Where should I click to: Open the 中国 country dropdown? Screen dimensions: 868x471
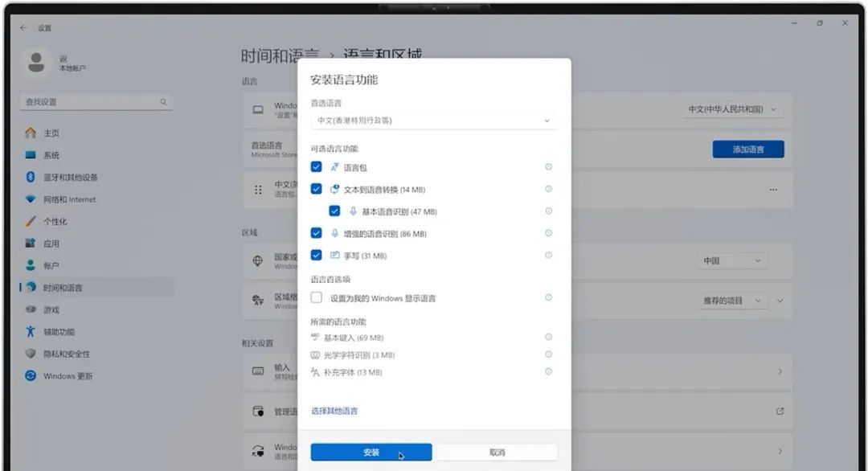pos(732,260)
